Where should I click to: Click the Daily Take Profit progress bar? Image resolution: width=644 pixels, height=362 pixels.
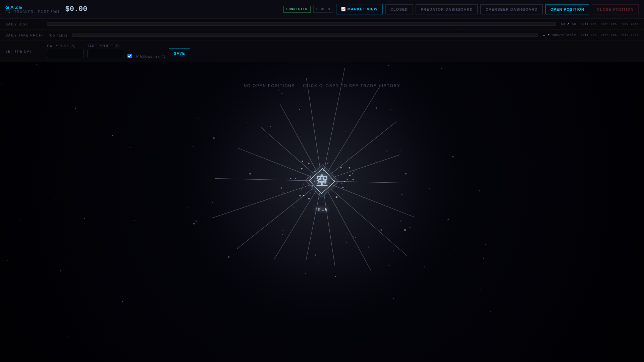[305, 35]
